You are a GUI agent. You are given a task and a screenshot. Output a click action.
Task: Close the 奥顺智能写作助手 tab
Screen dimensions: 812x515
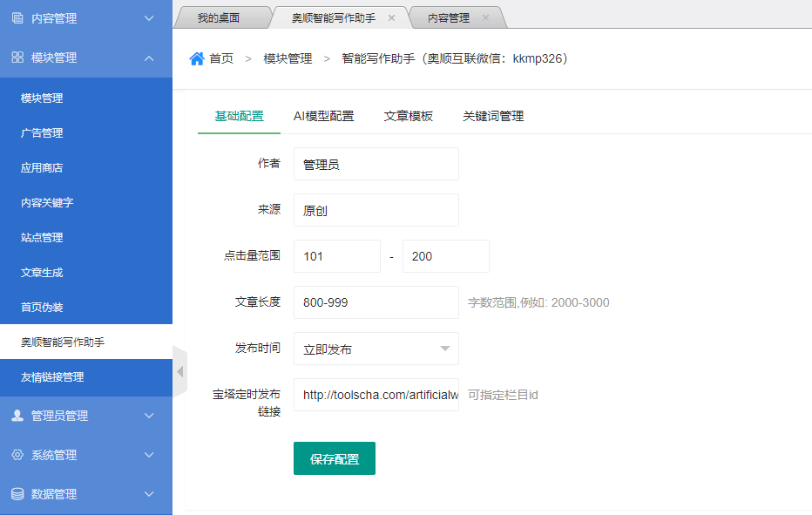391,18
